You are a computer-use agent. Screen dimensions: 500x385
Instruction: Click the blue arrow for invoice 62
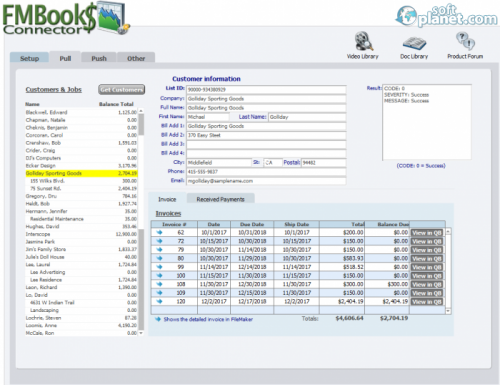(x=159, y=232)
